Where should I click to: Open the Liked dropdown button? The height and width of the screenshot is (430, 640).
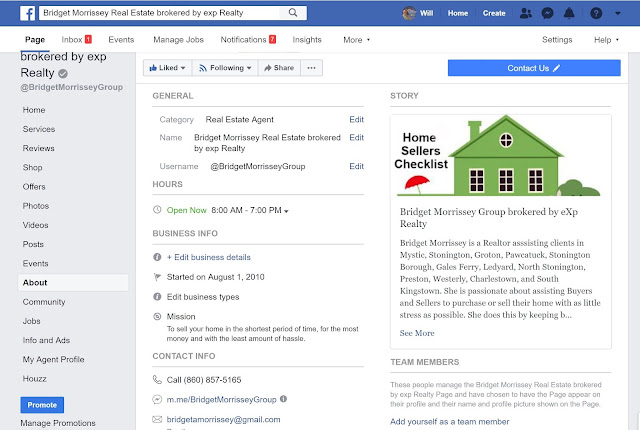coord(168,68)
